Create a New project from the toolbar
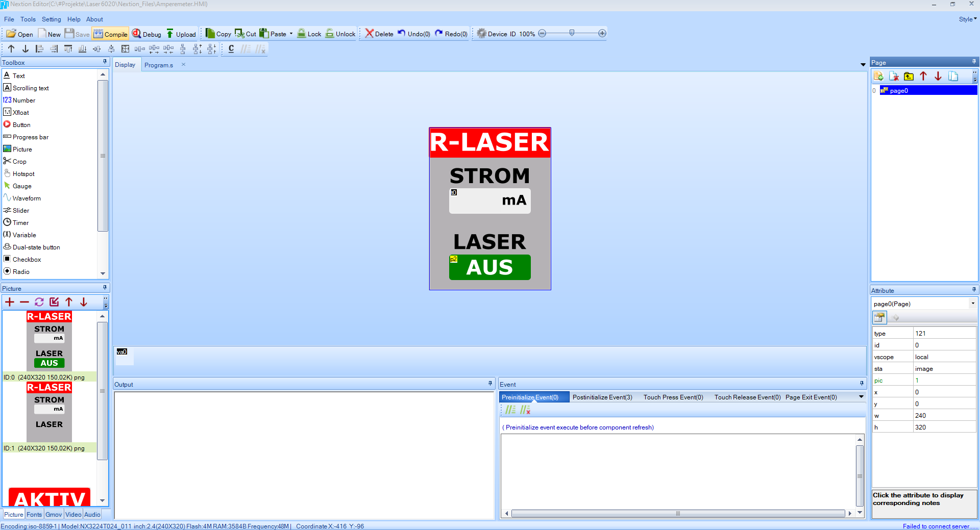 click(x=50, y=34)
